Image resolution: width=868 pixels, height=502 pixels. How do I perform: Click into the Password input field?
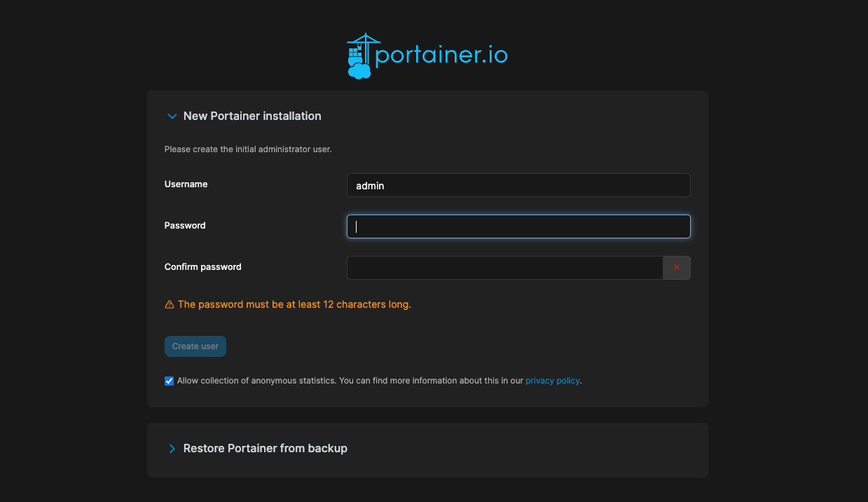click(518, 226)
